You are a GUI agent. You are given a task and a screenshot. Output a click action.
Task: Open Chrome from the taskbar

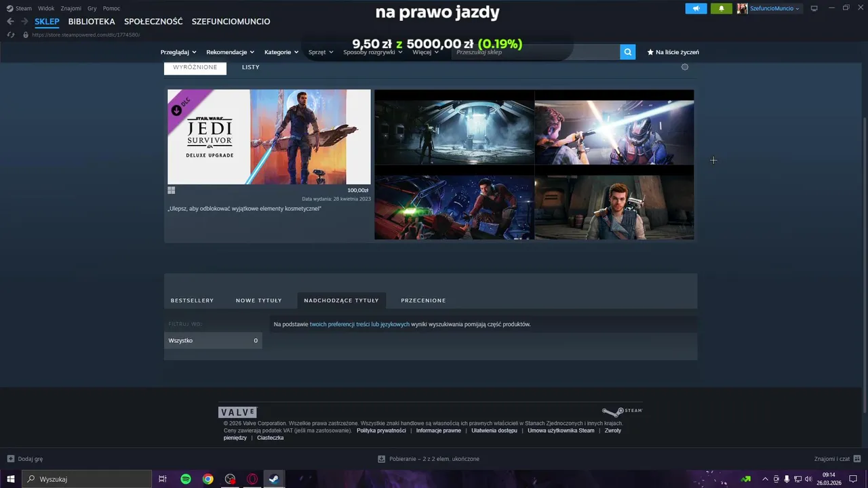coord(208,479)
